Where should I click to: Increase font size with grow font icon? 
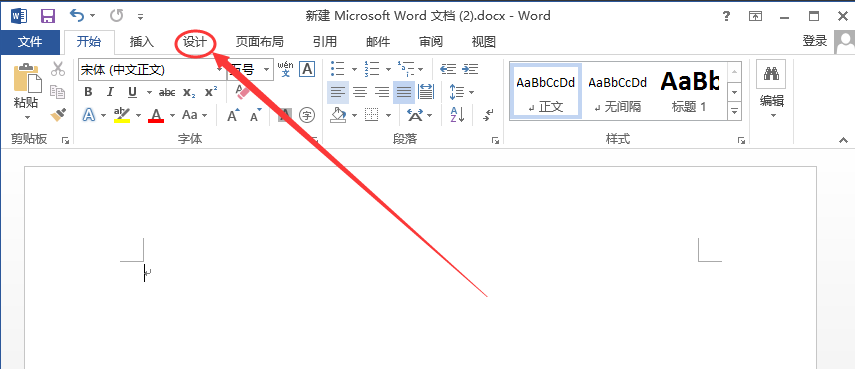(233, 115)
